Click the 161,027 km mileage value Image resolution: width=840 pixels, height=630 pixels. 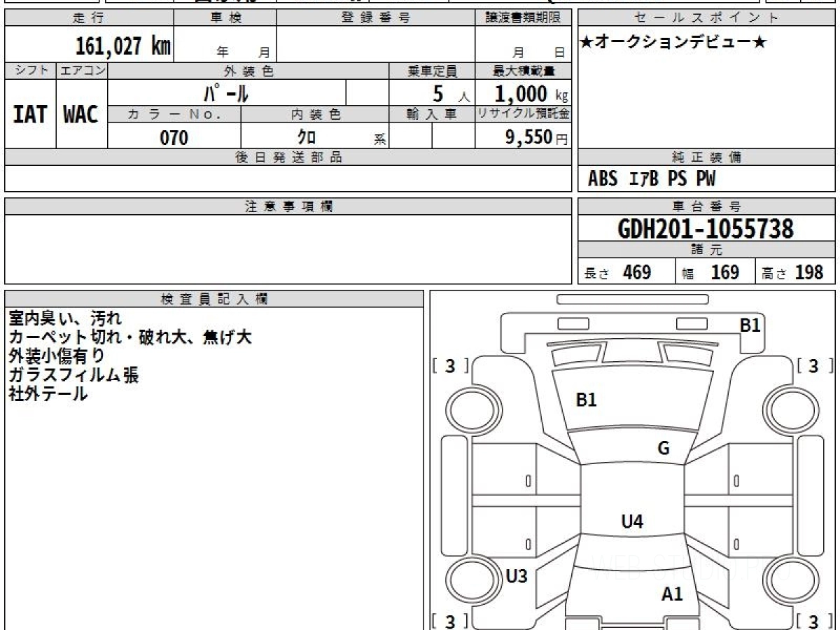click(122, 46)
